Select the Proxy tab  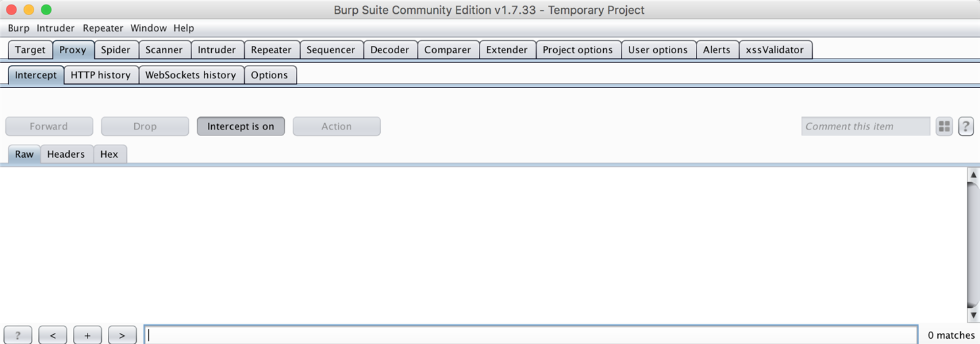click(x=73, y=50)
